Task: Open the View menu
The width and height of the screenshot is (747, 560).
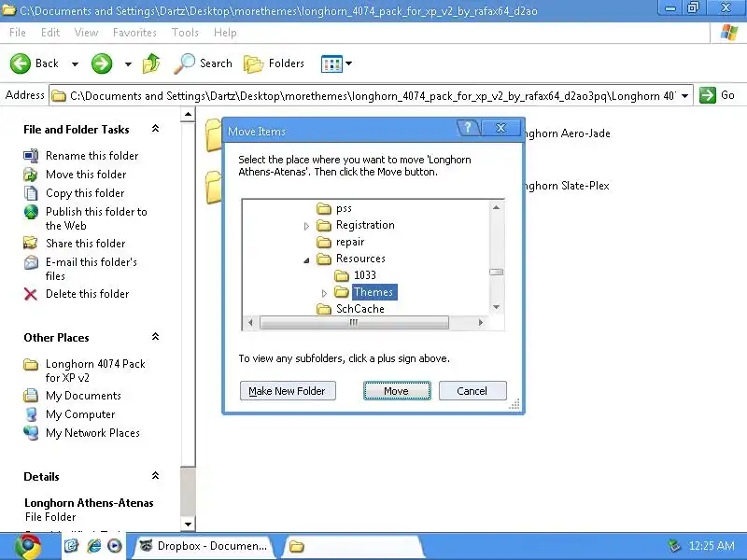Action: 86,33
